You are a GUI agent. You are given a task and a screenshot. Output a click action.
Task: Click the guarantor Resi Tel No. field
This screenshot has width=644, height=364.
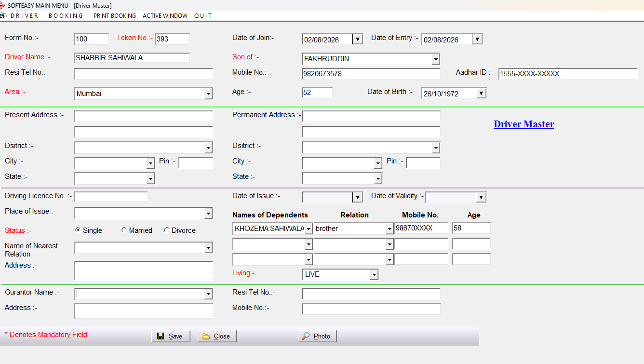click(x=371, y=294)
